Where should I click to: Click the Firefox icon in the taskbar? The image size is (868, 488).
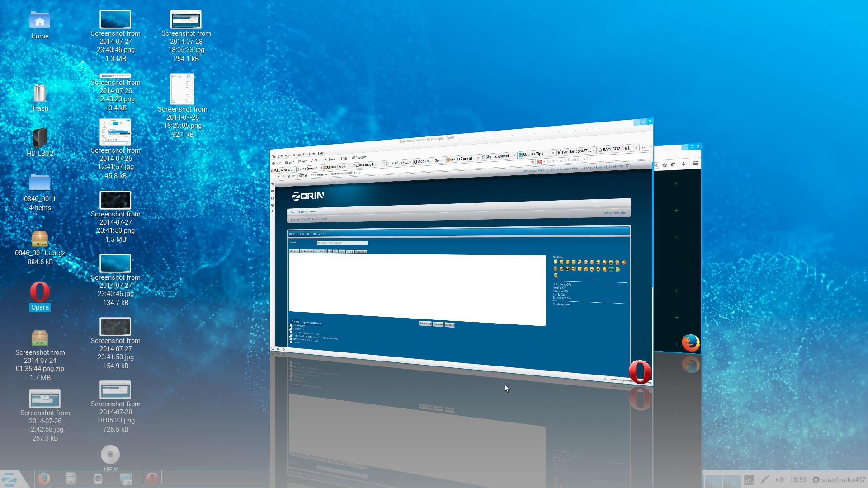click(44, 479)
